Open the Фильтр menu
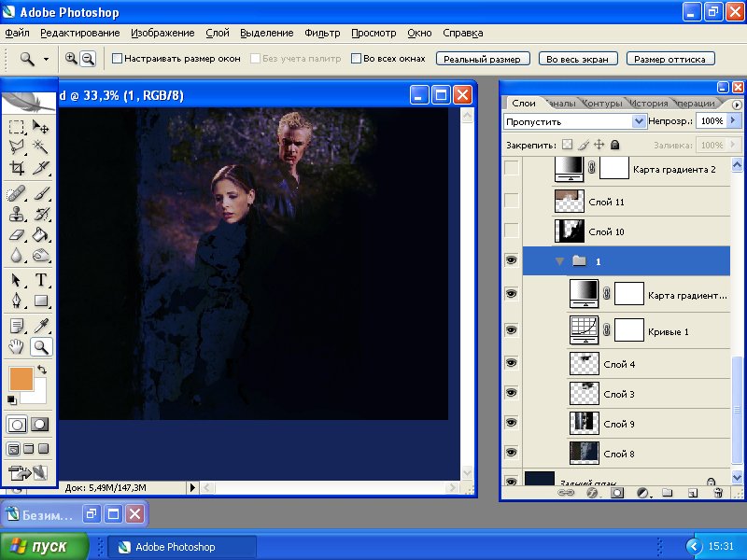Image resolution: width=747 pixels, height=560 pixels. 322,33
